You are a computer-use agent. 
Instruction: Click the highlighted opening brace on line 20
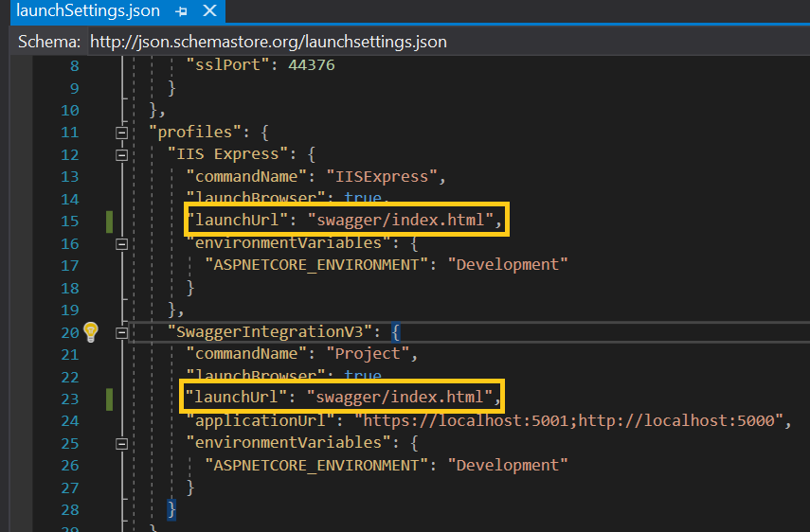[x=396, y=332]
